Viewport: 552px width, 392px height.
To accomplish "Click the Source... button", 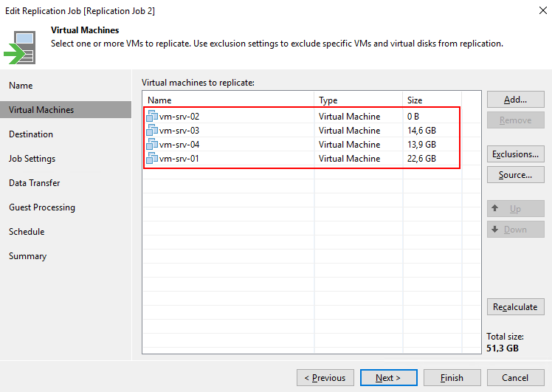I will pos(515,175).
